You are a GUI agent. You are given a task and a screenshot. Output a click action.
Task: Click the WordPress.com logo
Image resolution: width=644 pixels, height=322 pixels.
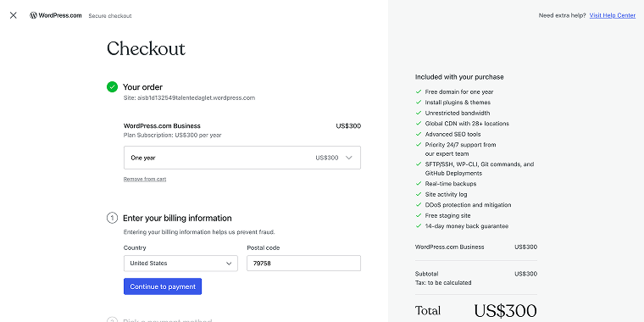point(56,15)
